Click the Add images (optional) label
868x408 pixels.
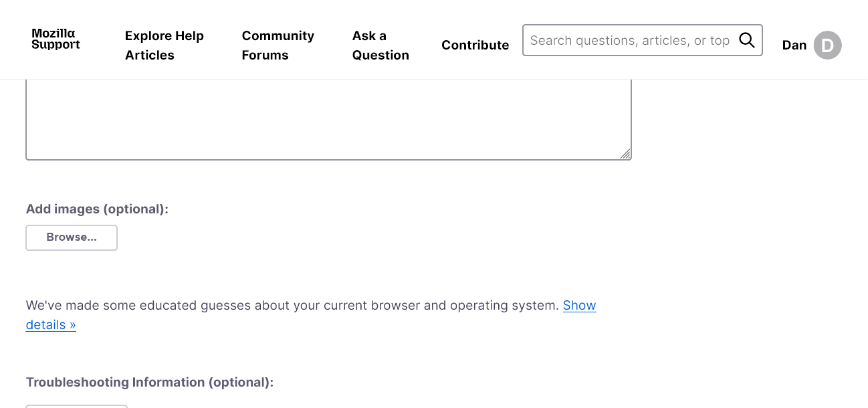pyautogui.click(x=97, y=209)
